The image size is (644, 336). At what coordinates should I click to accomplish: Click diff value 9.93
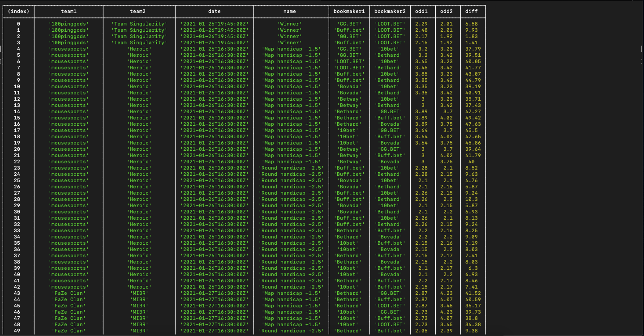[x=472, y=30]
